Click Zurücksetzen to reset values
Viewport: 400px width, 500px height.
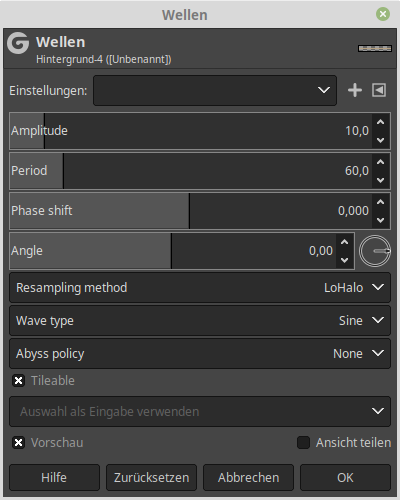(x=151, y=478)
